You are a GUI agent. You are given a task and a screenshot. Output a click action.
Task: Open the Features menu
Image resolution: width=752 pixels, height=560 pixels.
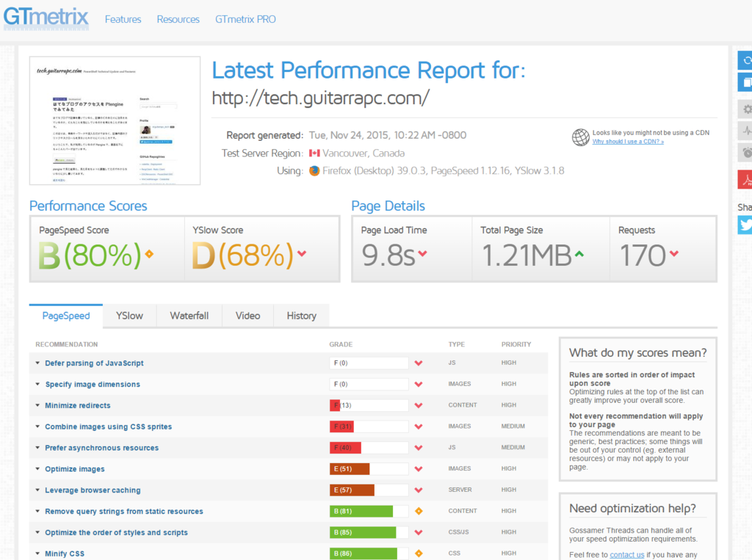(123, 19)
